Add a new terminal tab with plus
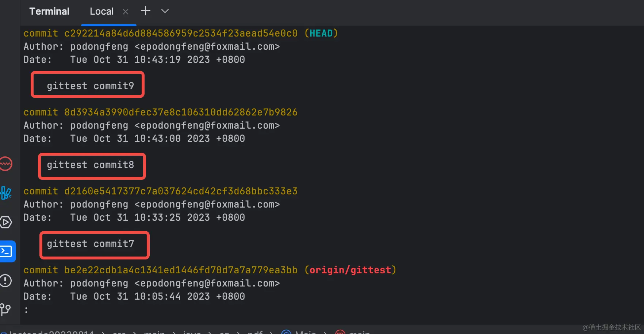Viewport: 644px width, 334px height. click(146, 11)
